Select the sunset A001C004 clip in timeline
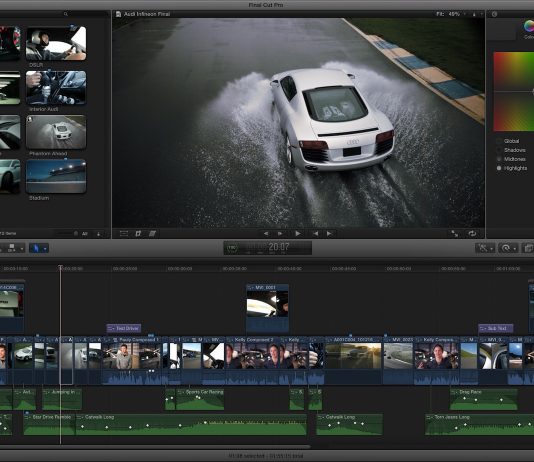534x462 pixels. tap(353, 361)
